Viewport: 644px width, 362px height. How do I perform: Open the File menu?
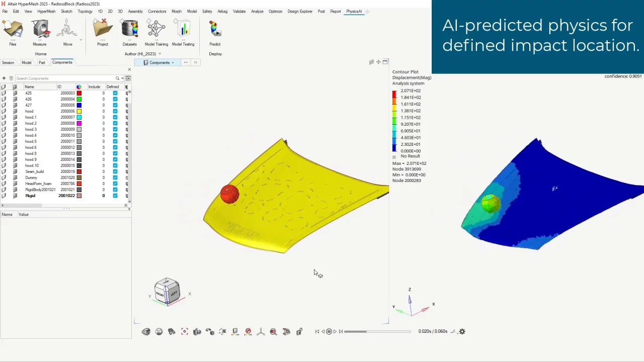[5, 11]
